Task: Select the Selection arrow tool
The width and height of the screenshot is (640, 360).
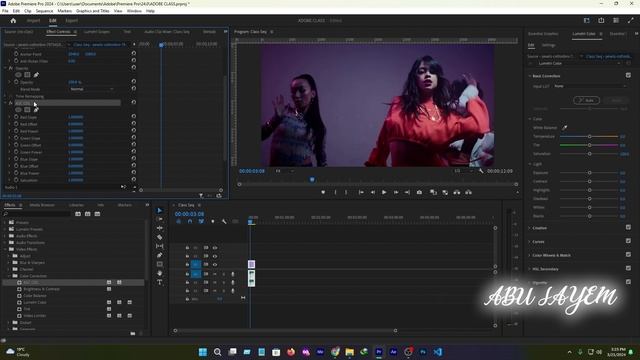Action: pos(160,210)
